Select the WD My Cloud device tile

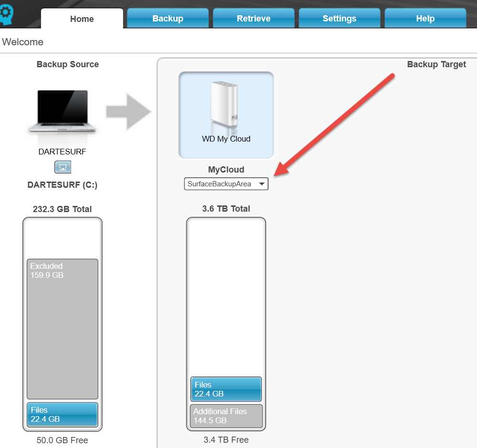tap(226, 115)
